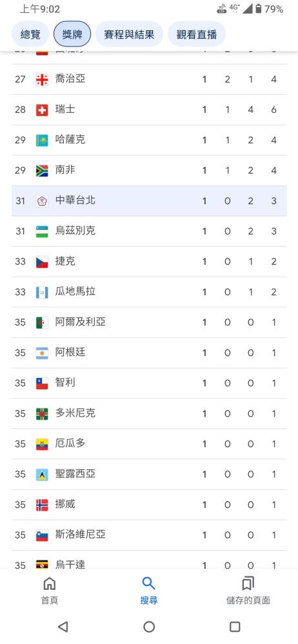298x644 pixels.
Task: Open the 烏茲別克 country row
Action: (149, 231)
